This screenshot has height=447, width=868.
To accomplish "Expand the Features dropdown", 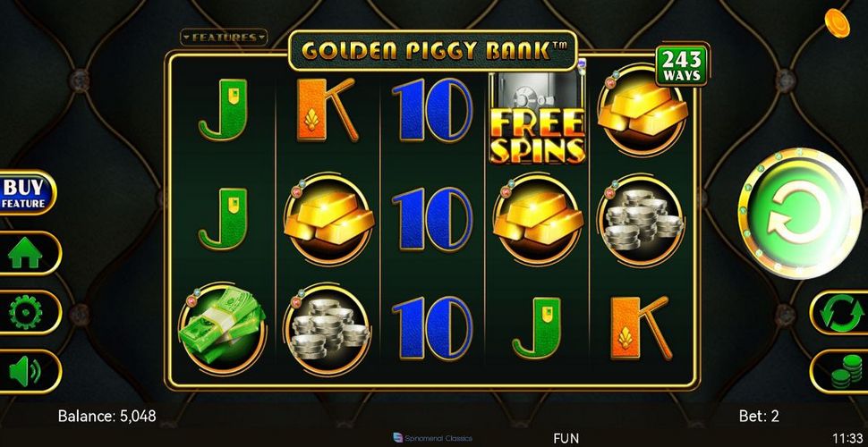I will [225, 37].
